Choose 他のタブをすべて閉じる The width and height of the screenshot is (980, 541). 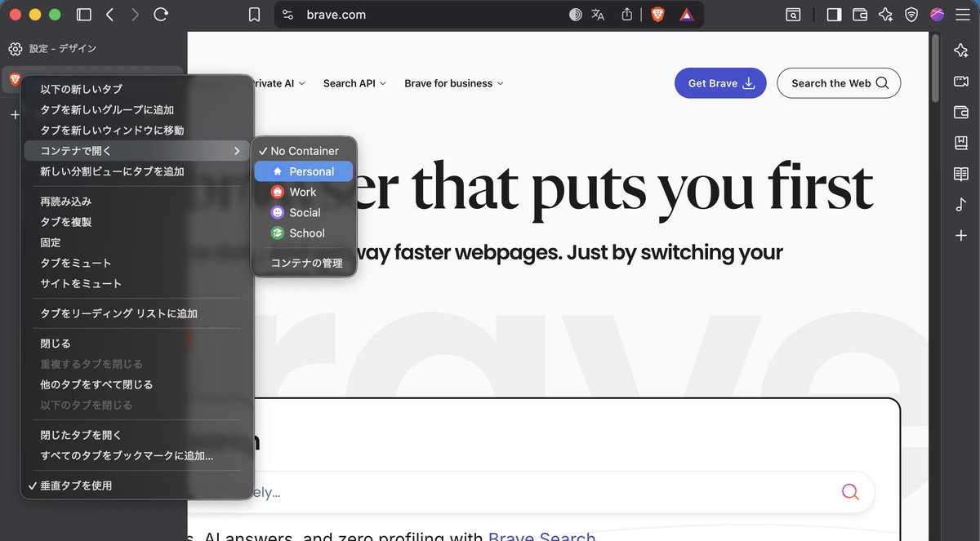pos(136,384)
